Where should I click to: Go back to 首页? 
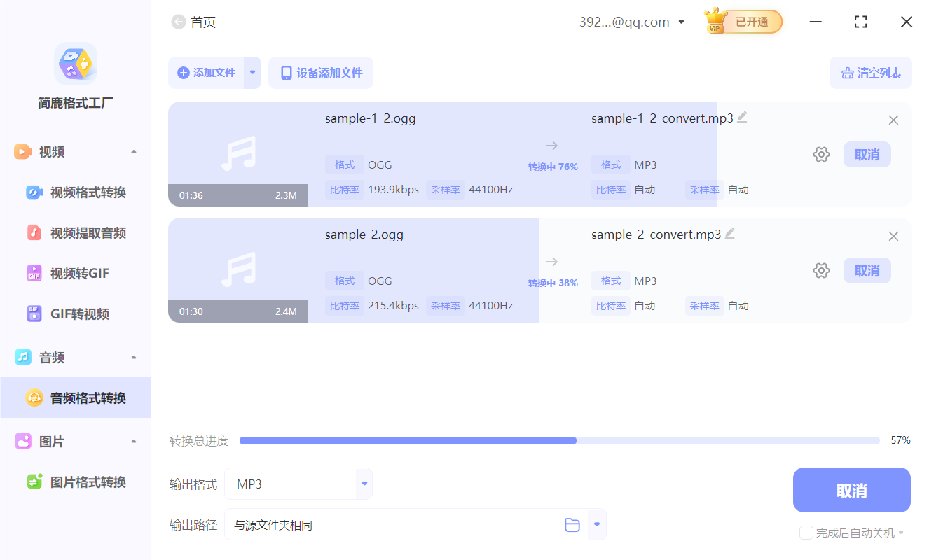194,22
